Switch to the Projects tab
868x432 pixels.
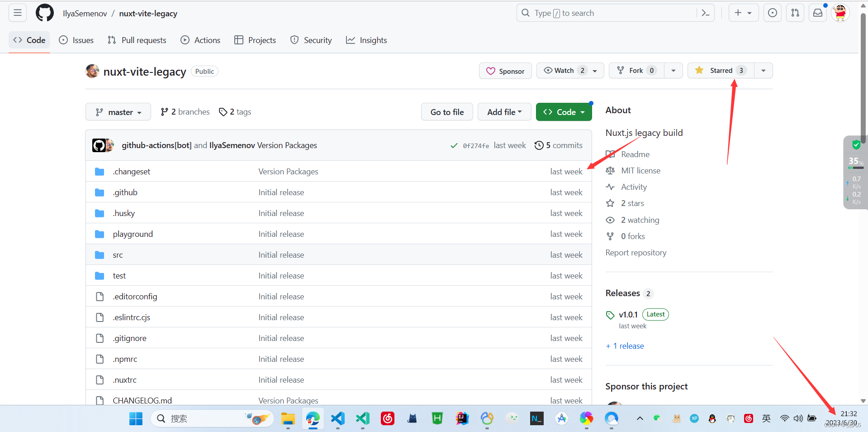pyautogui.click(x=255, y=40)
